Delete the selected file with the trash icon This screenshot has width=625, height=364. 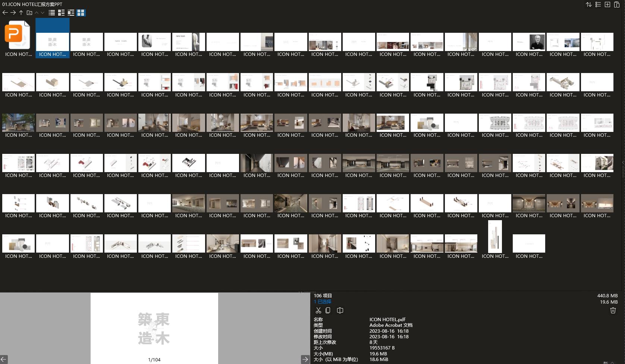[613, 310]
